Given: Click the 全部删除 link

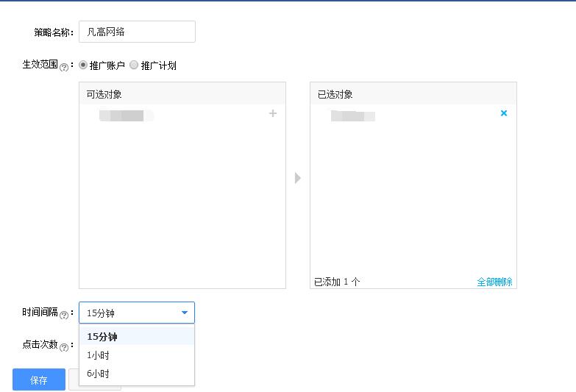Looking at the screenshot, I should (494, 282).
